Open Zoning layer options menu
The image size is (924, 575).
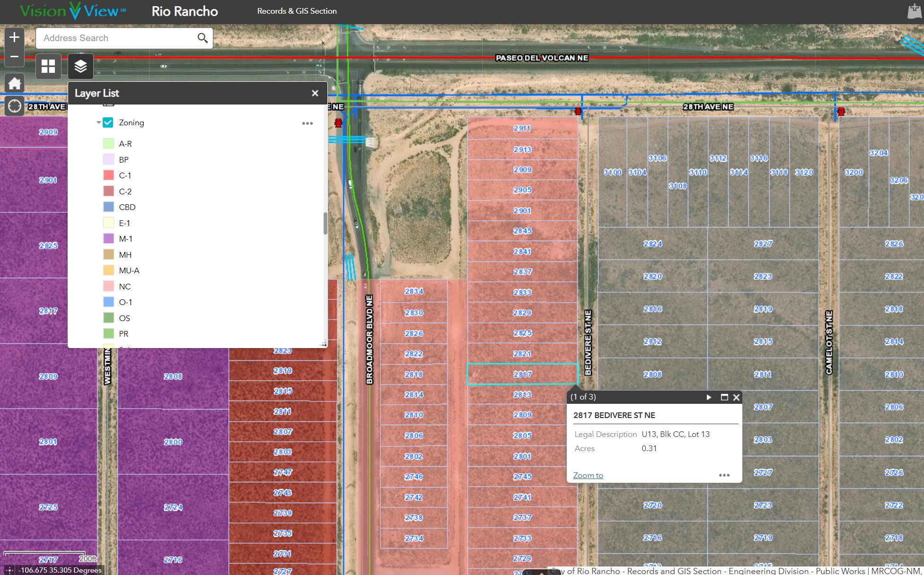(308, 123)
